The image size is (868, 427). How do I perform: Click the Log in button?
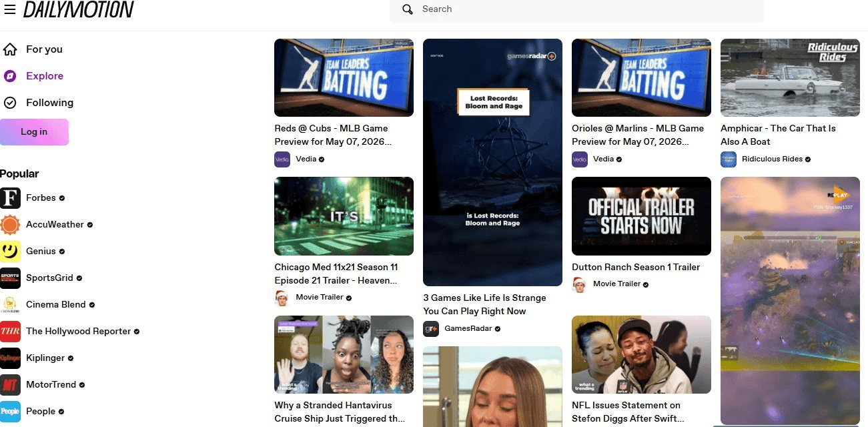pyautogui.click(x=34, y=132)
